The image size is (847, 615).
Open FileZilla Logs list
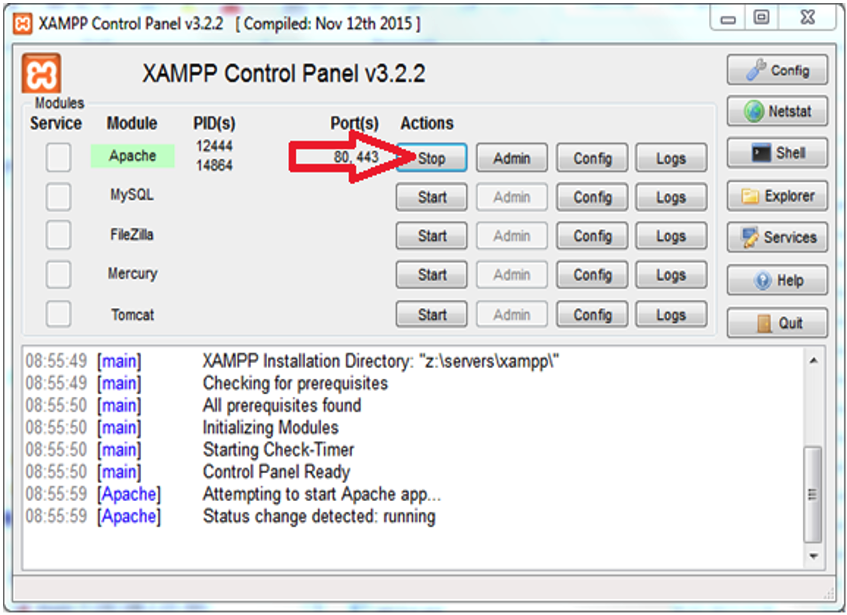tap(671, 236)
